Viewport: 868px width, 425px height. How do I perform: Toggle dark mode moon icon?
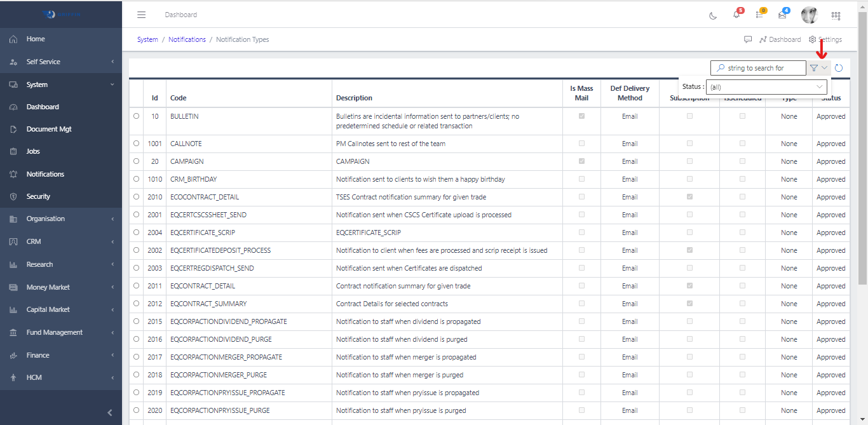713,15
